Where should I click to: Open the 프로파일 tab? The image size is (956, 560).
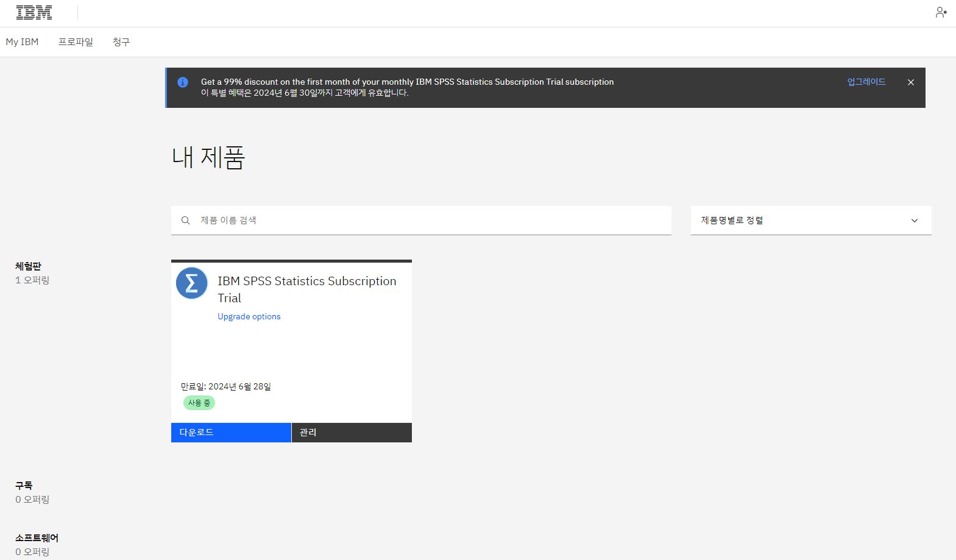(76, 42)
